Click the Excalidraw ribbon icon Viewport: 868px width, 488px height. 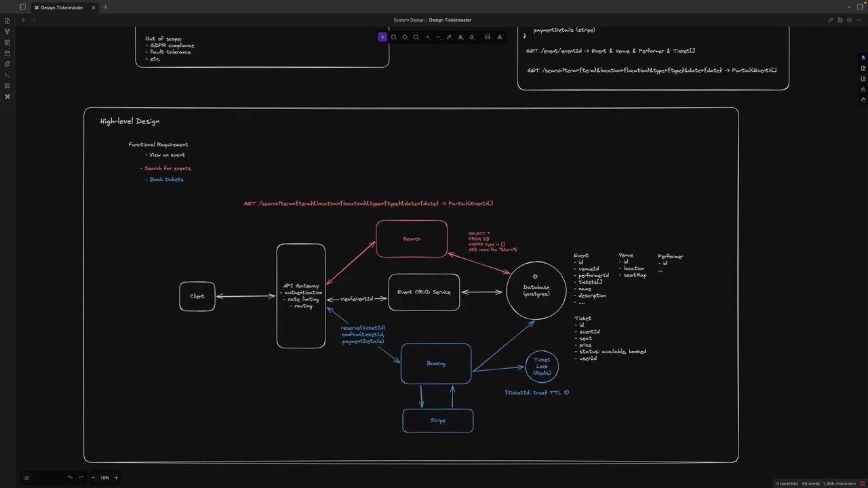pos(7,96)
